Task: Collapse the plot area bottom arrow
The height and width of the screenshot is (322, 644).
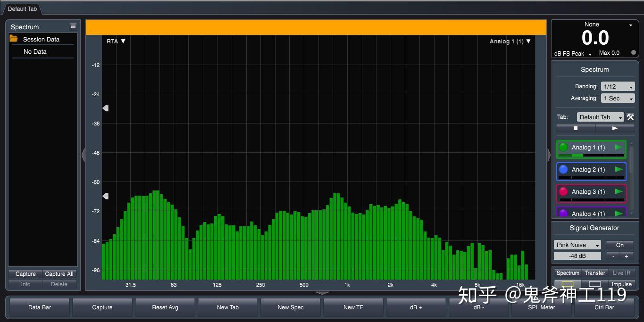Action: pos(322,293)
